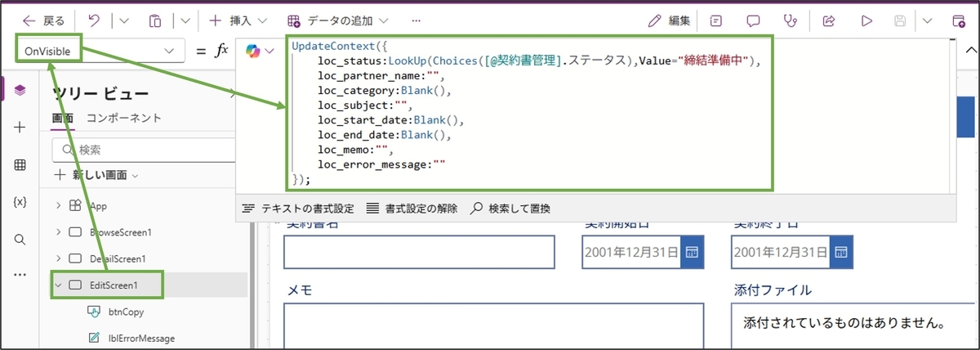Open the Tree view layers sidebar icon

20,91
